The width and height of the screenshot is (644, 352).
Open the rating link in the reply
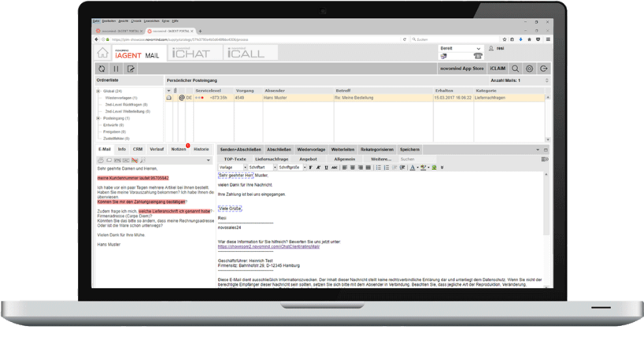click(268, 246)
